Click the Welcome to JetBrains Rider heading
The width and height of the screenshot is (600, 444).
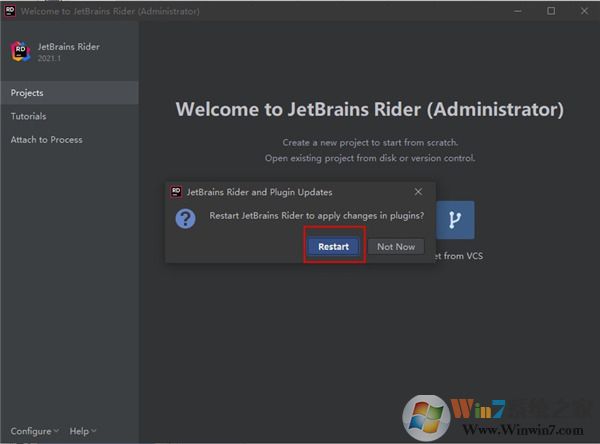369,110
